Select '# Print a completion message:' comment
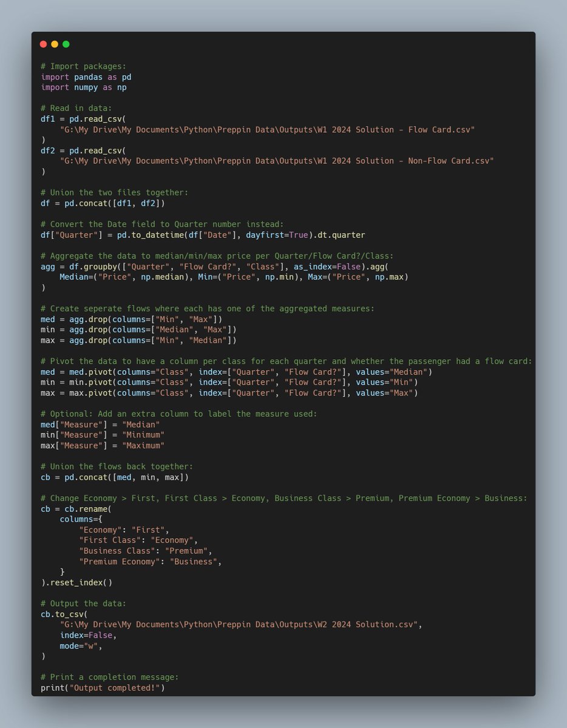Image resolution: width=567 pixels, height=728 pixels. tap(110, 678)
